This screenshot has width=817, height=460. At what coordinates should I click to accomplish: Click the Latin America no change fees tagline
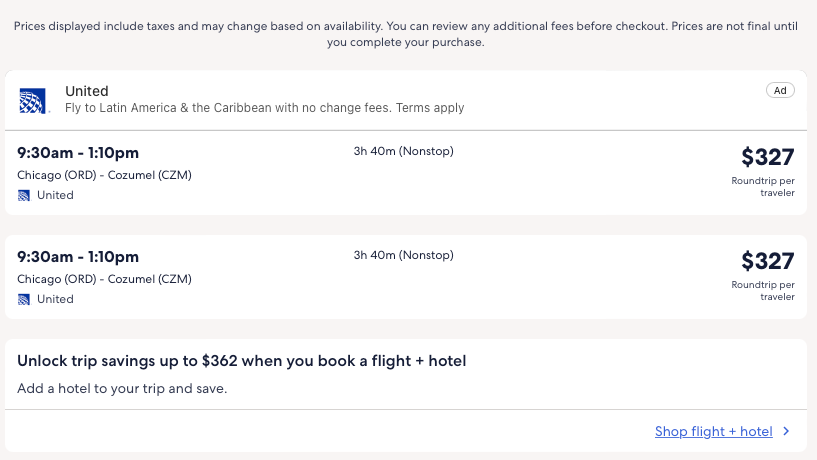point(264,108)
